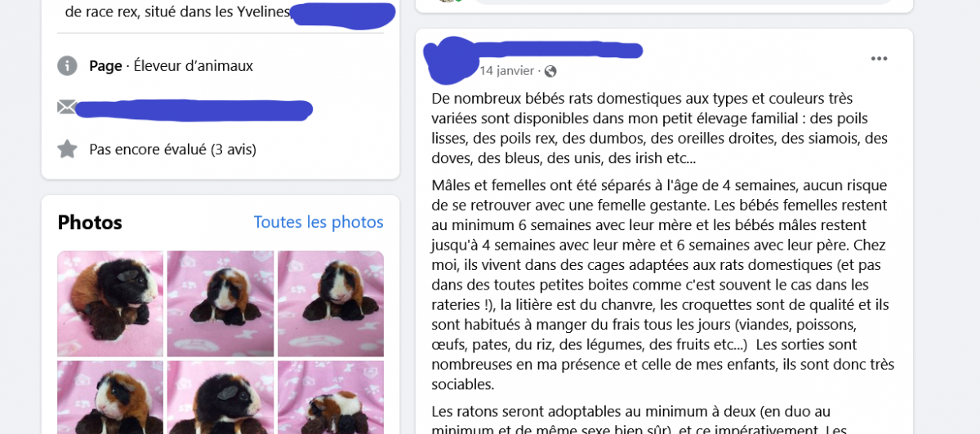980x434 pixels.
Task: Open the 14 janvier post date link
Action: (x=506, y=71)
